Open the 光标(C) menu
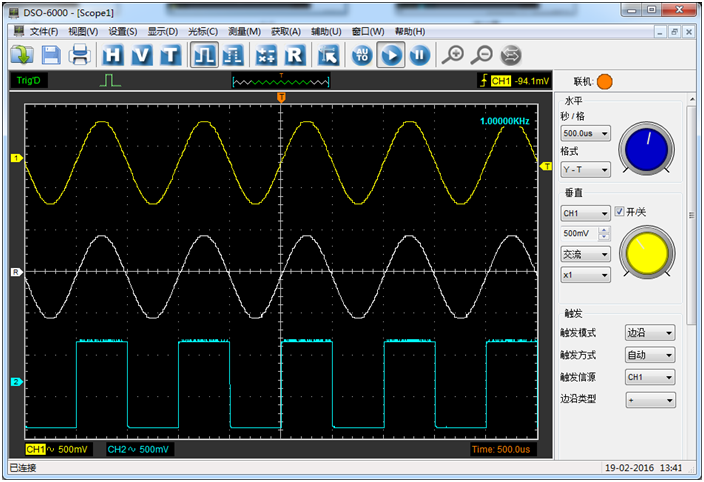 pyautogui.click(x=203, y=31)
